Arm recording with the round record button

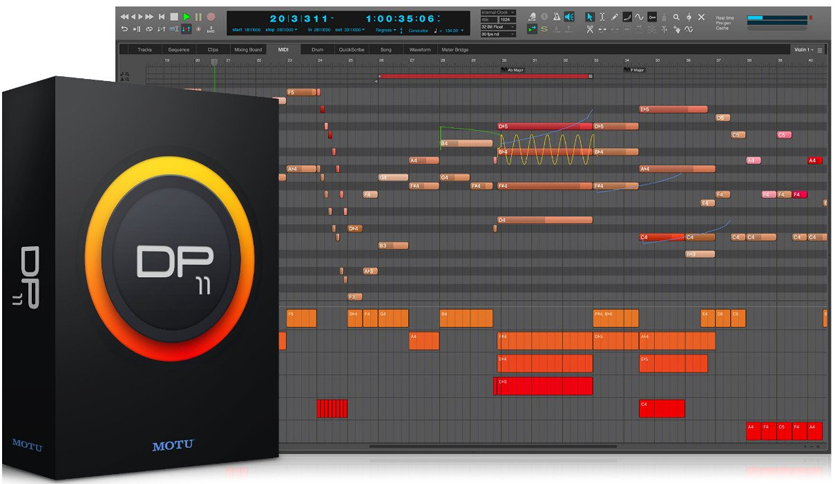click(x=211, y=17)
